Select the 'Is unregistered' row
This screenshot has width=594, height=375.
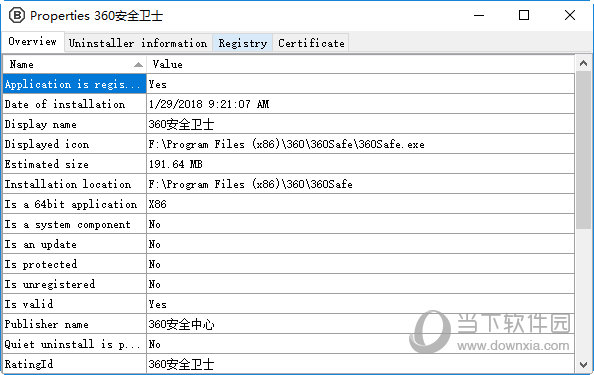(289, 284)
